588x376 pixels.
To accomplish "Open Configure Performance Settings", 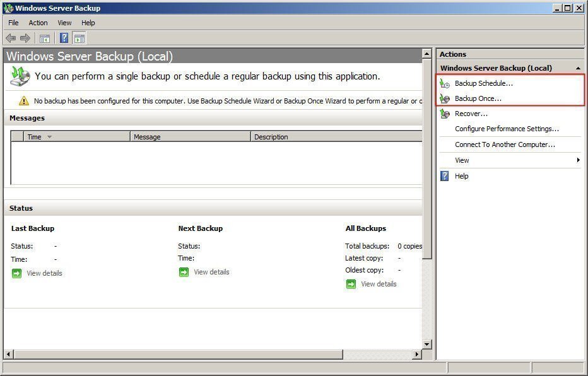I will pos(507,129).
